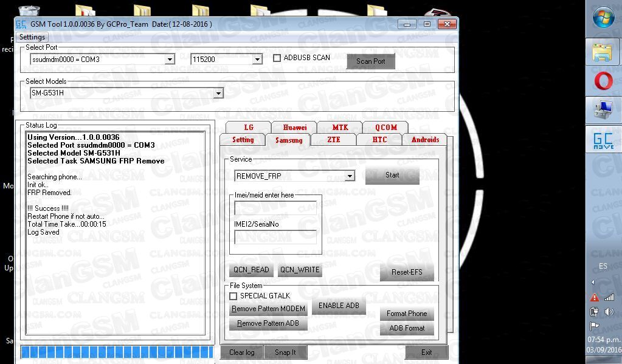
Task: Show hidden tray icons arrow
Action: 593,283
